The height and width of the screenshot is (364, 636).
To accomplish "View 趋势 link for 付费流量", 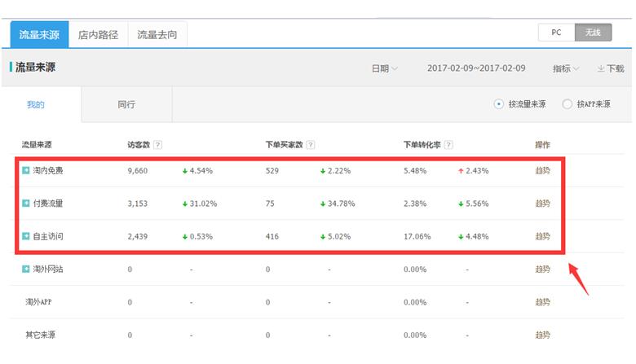I will [x=542, y=204].
